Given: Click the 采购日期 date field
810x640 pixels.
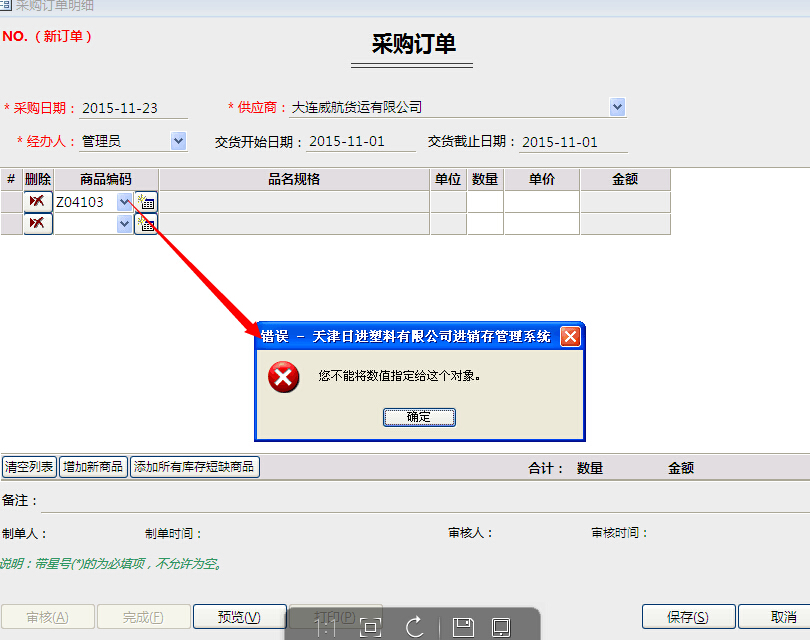Looking at the screenshot, I should (x=120, y=108).
